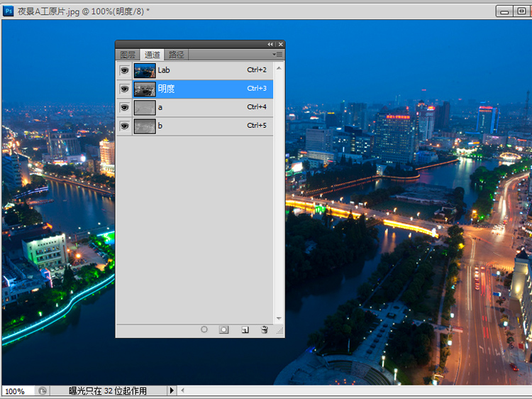The image size is (532, 399).
Task: Load channel as selection icon
Action: point(204,330)
